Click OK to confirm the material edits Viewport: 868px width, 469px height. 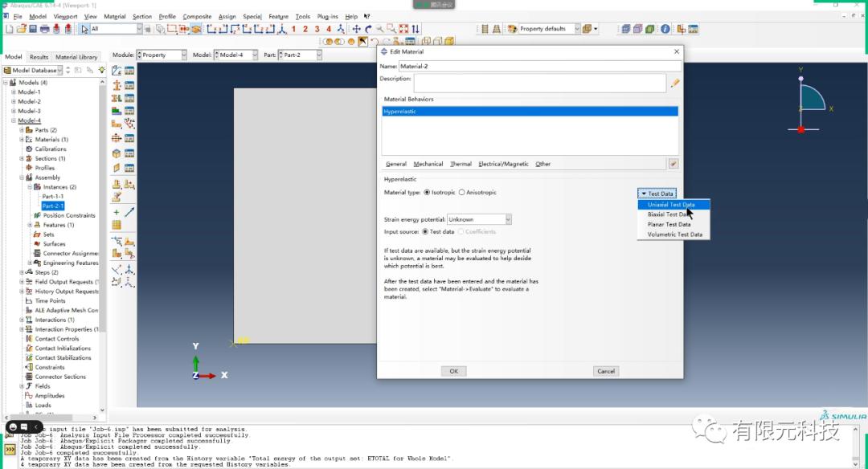click(x=452, y=371)
